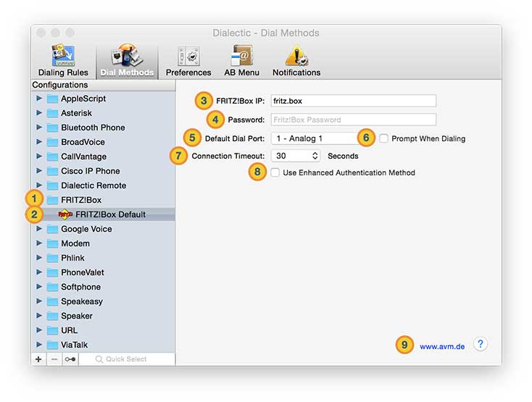Select the ViaTalk configuration label
Screen dimensions: 532x402
75,345
